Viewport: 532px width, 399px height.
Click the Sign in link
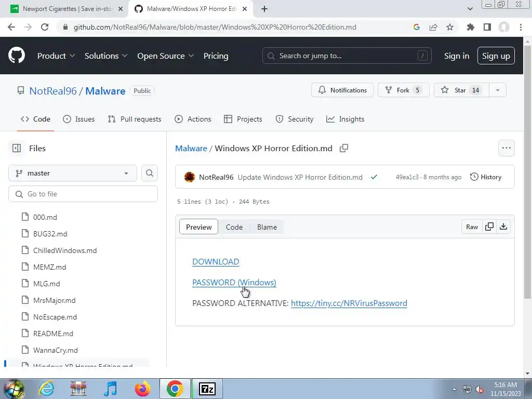coord(456,56)
